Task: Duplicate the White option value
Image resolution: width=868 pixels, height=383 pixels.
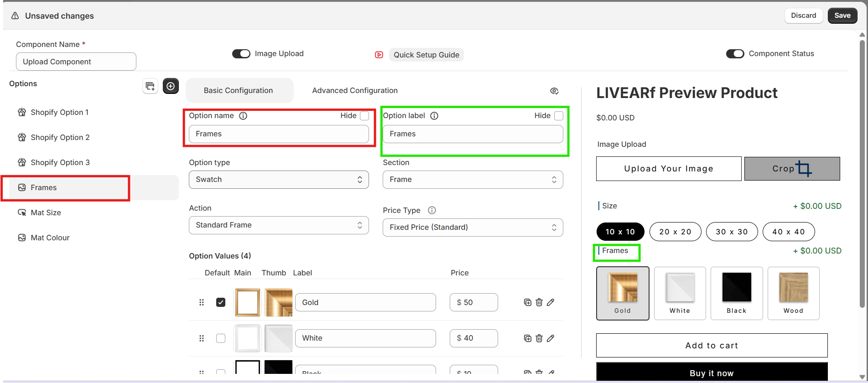Action: pos(528,338)
